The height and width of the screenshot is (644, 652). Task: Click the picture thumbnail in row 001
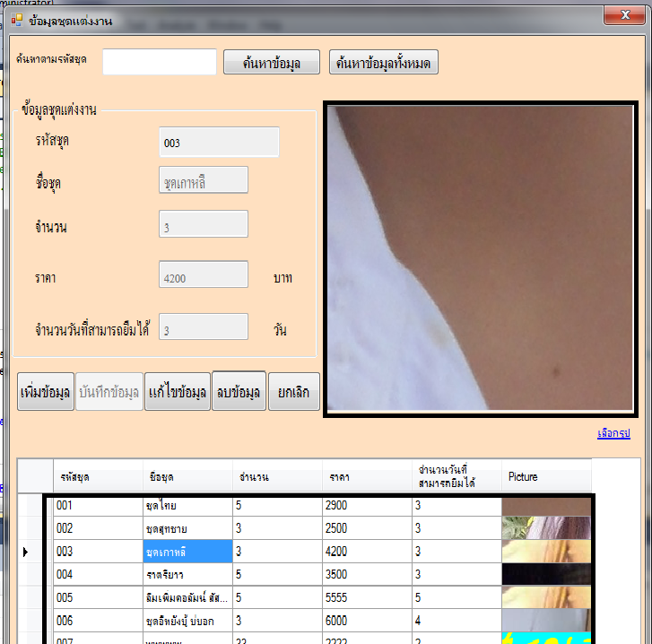pos(546,507)
